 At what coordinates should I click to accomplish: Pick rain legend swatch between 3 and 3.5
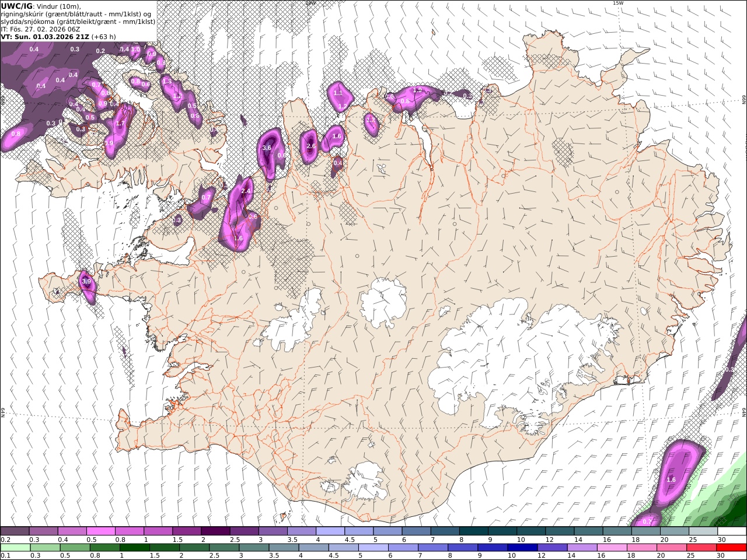point(254,547)
